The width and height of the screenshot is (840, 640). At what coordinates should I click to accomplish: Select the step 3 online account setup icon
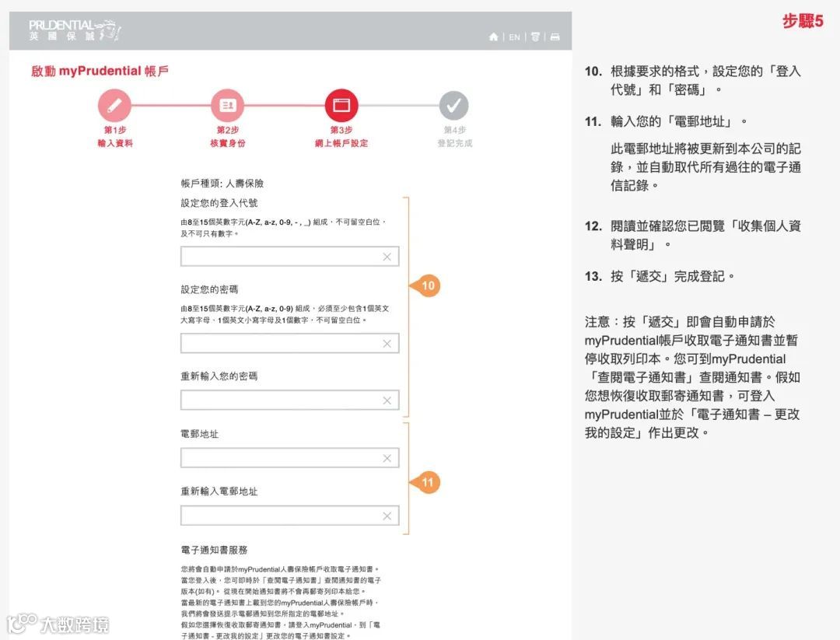(x=341, y=106)
